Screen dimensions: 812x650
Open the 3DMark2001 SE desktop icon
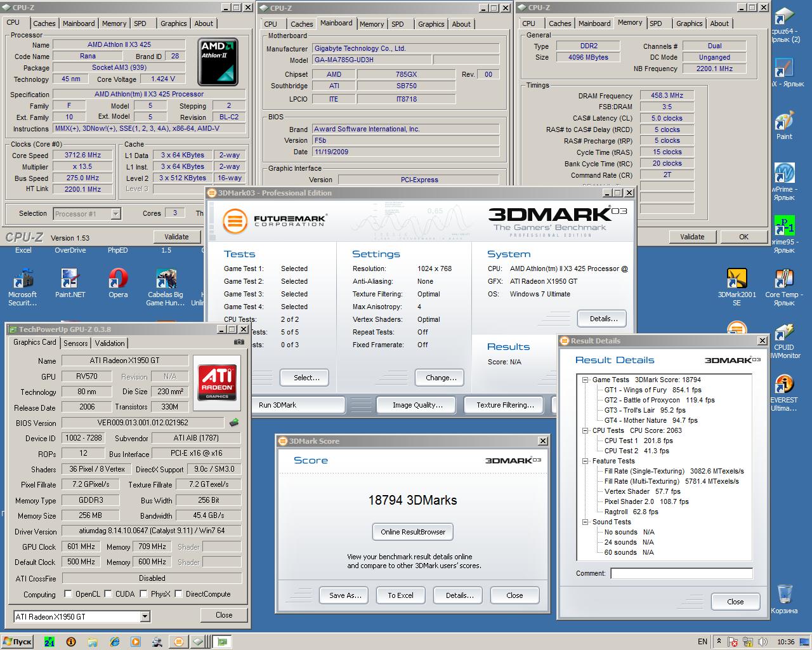click(x=737, y=287)
